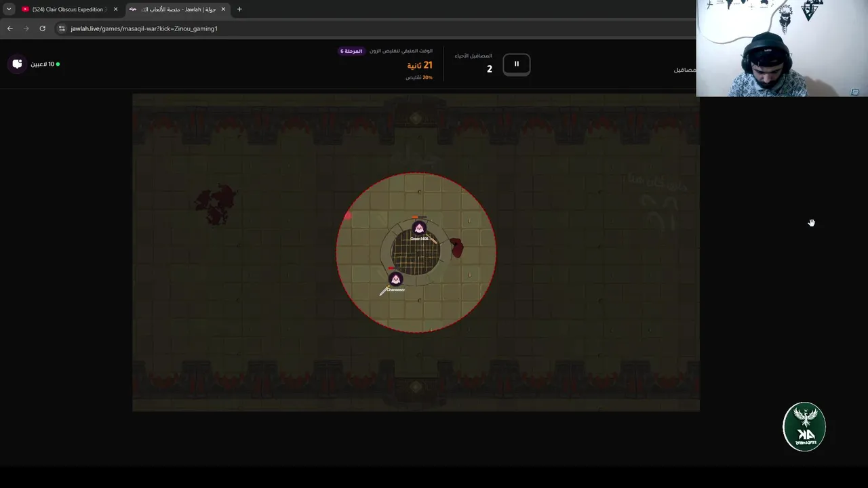Go forward in browser history

[x=26, y=28]
